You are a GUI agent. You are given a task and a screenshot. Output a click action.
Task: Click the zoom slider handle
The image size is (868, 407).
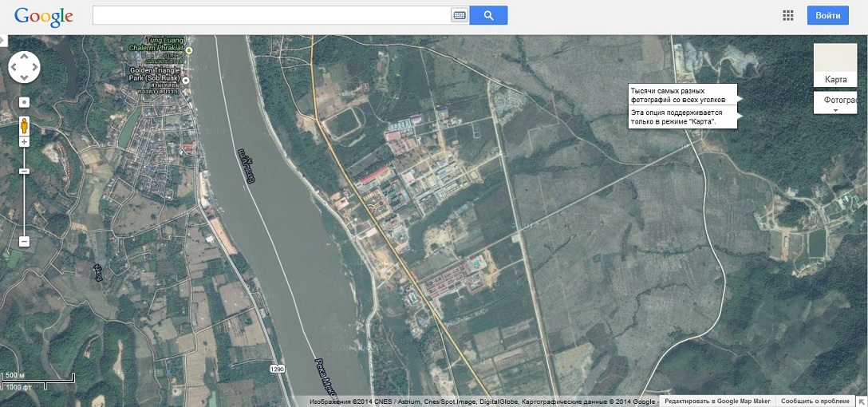24,172
